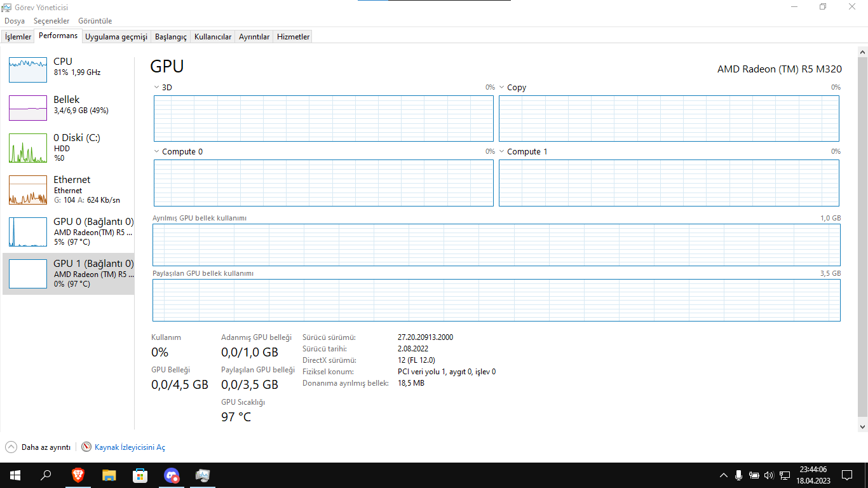Switch to the Kullanıcılar tab
868x488 pixels.
[213, 37]
